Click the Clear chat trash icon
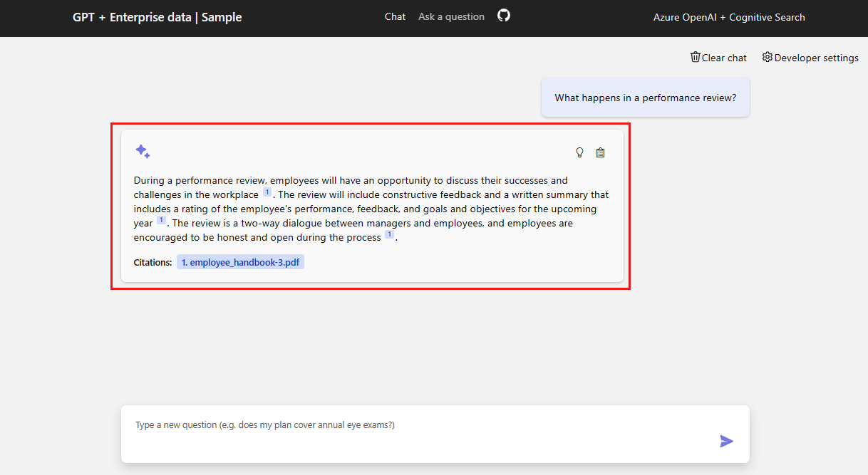 (696, 57)
